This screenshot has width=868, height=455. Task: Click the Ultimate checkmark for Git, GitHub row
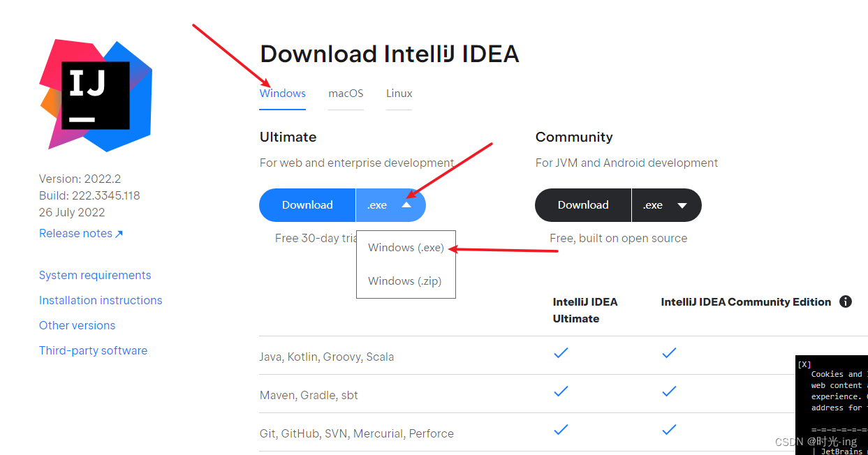pos(561,430)
